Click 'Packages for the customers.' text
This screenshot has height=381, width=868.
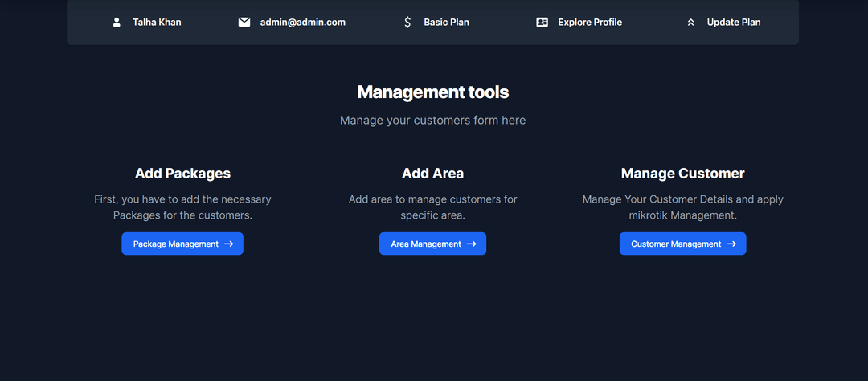pyautogui.click(x=182, y=215)
